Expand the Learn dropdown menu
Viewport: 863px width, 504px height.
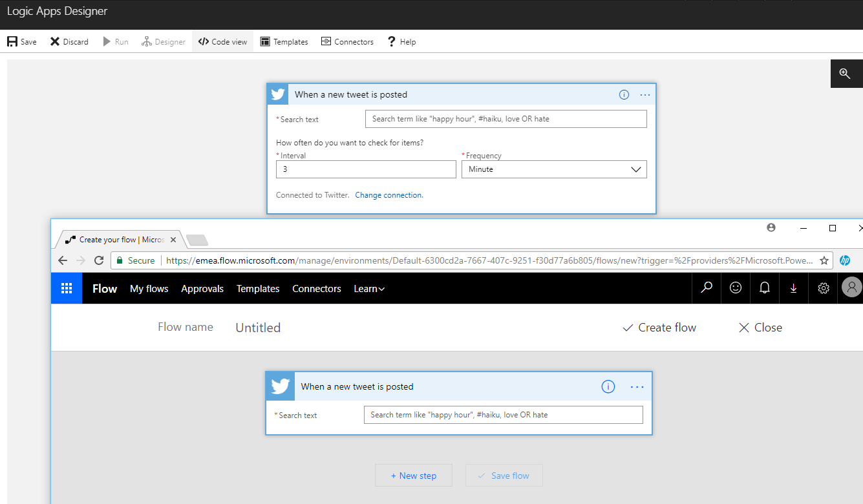pyautogui.click(x=369, y=289)
